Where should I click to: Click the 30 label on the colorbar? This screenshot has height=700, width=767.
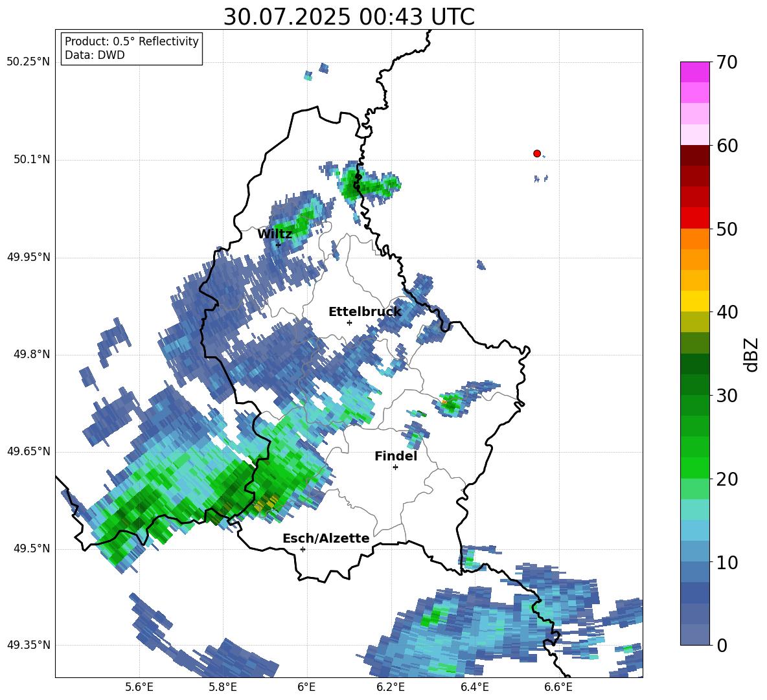[727, 396]
